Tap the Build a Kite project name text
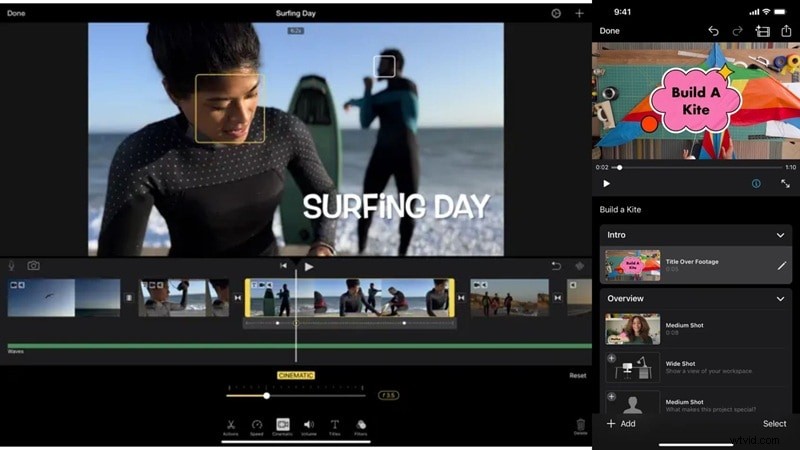 point(620,210)
